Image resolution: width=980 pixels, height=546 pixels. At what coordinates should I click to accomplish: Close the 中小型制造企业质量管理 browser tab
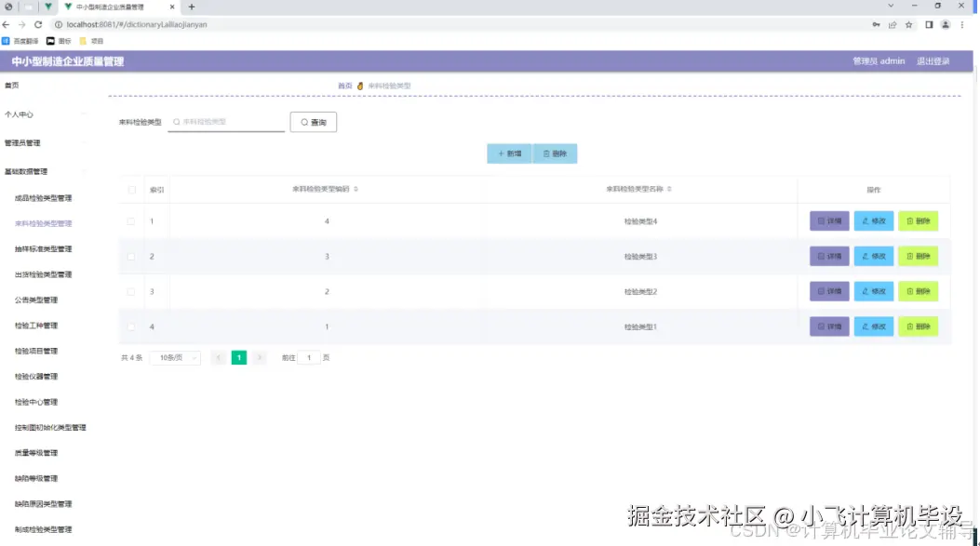coord(172,7)
